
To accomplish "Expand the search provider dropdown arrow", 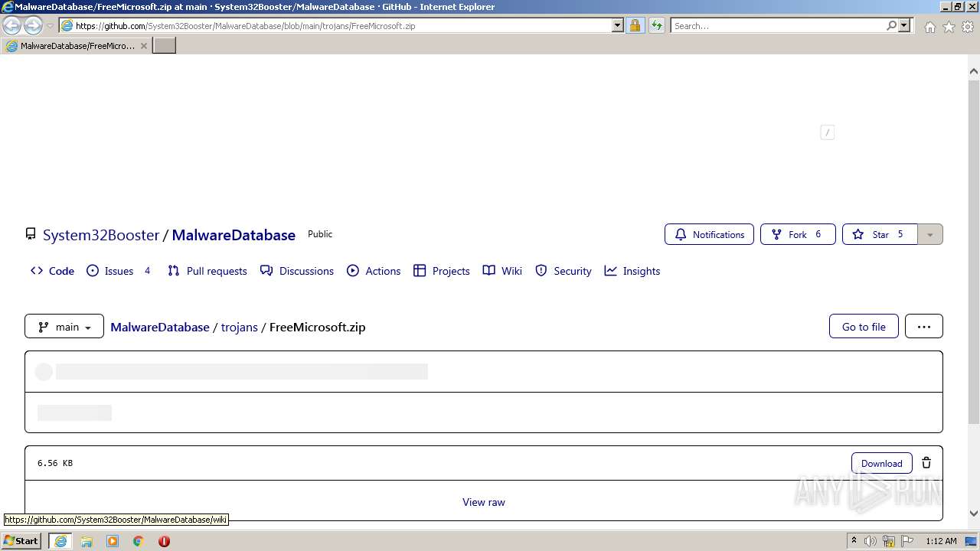I will tap(905, 26).
